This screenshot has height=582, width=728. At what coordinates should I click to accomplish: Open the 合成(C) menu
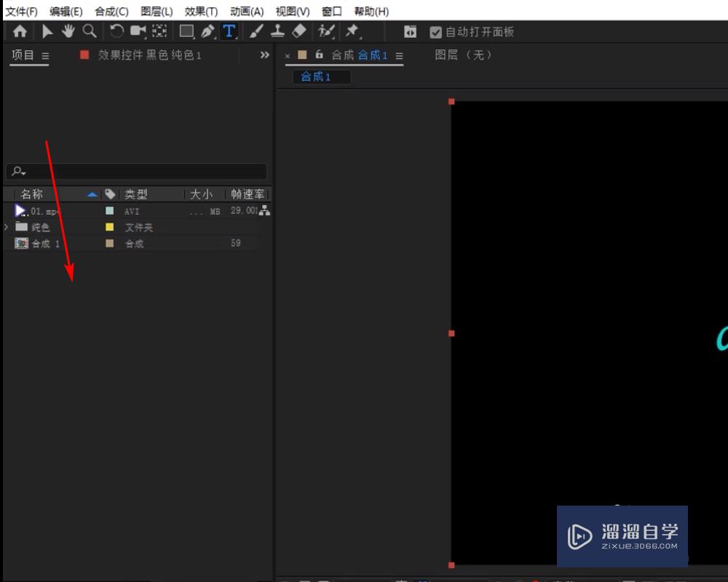click(111, 11)
